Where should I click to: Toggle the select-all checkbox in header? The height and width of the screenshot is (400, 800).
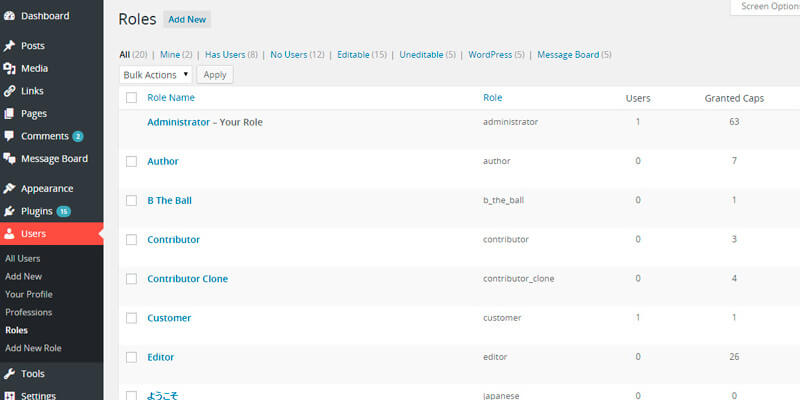tap(132, 97)
